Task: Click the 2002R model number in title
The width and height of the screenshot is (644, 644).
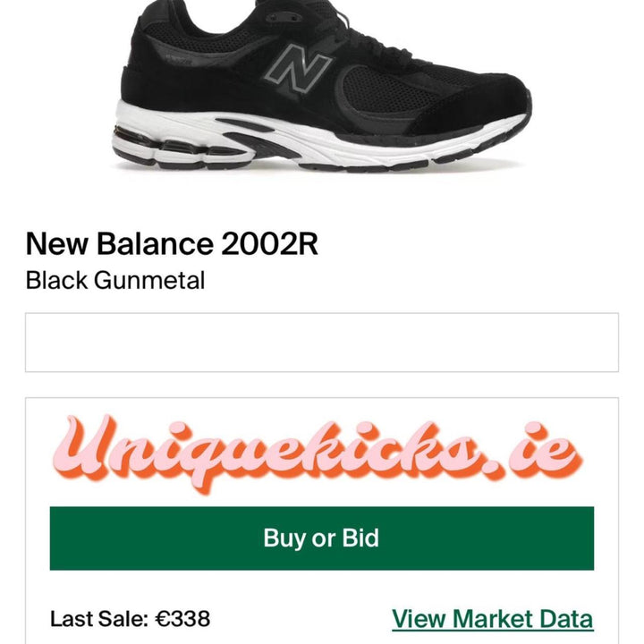Action: tap(269, 244)
